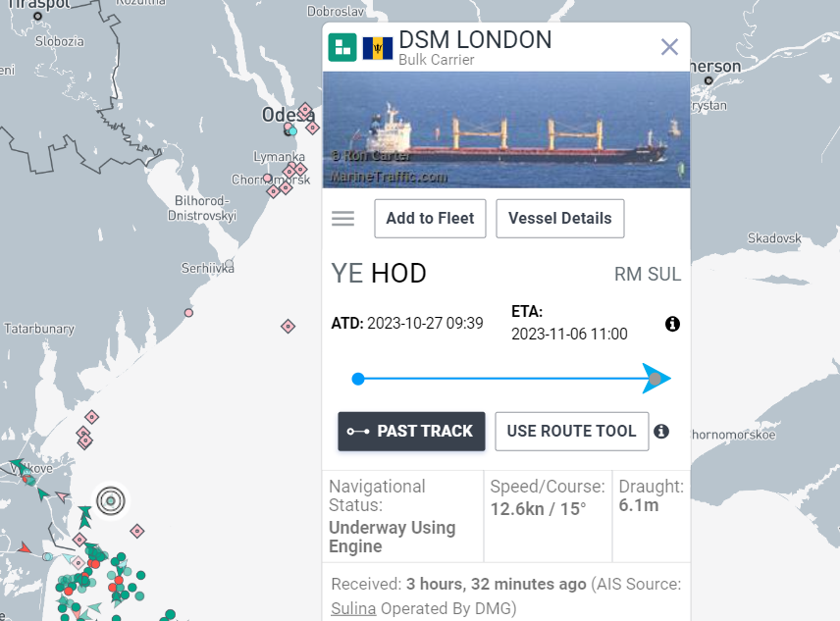Click the red arrow vessel marker on the river
Image resolution: width=840 pixels, height=621 pixels.
(26, 547)
